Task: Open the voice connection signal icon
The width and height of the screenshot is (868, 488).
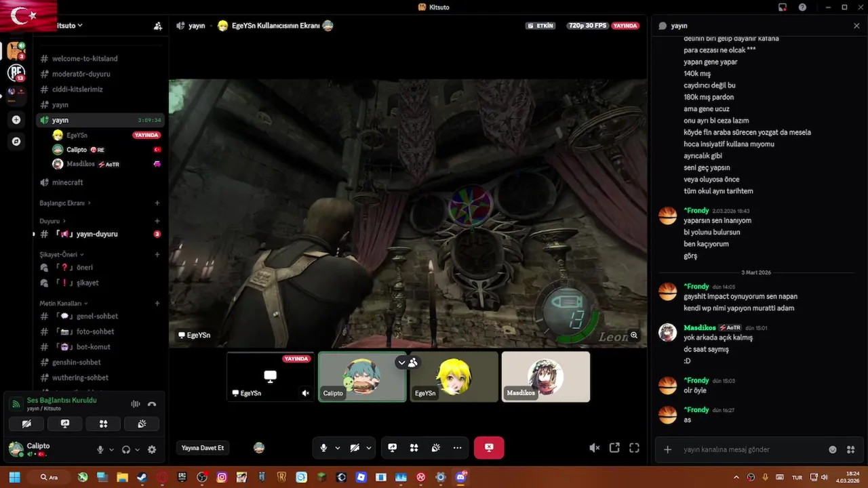Action: (x=16, y=404)
